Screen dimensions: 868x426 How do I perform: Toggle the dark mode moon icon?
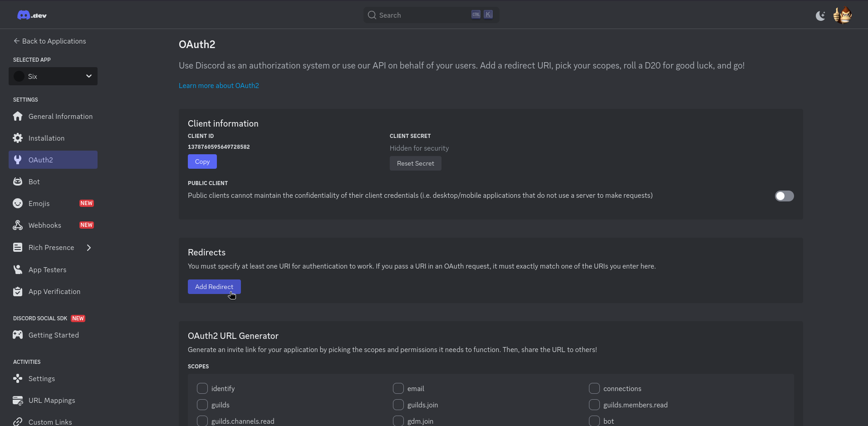820,16
